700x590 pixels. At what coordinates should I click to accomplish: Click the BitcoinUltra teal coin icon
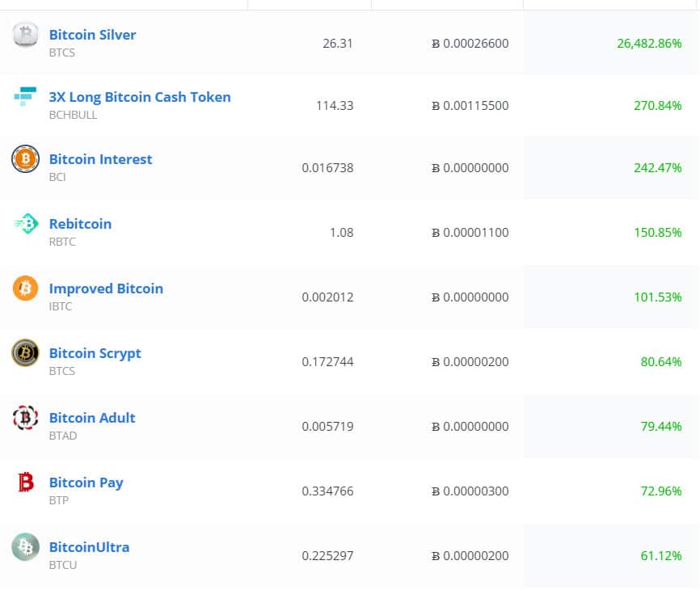coord(25,546)
